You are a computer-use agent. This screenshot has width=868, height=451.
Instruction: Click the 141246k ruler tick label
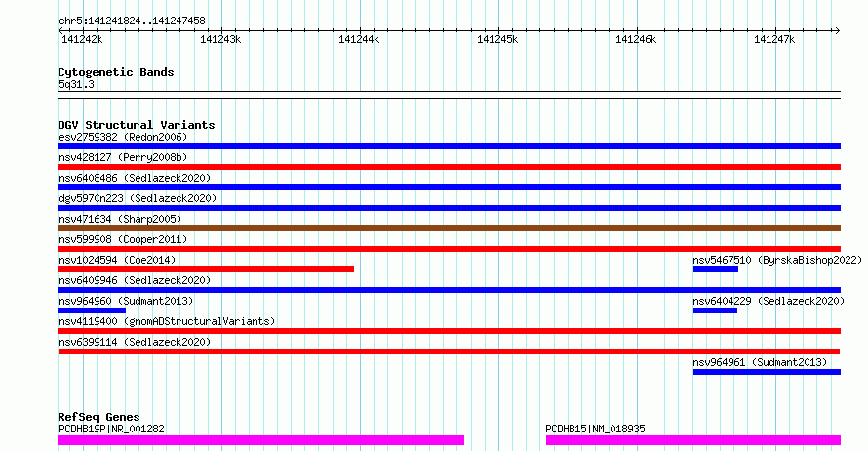pyautogui.click(x=636, y=39)
